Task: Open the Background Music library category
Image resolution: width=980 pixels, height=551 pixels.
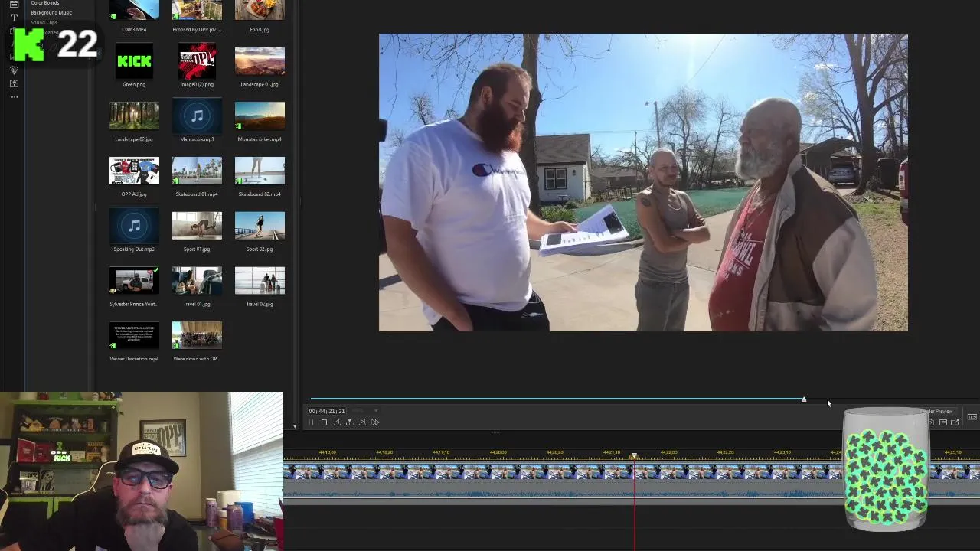Action: (x=51, y=12)
